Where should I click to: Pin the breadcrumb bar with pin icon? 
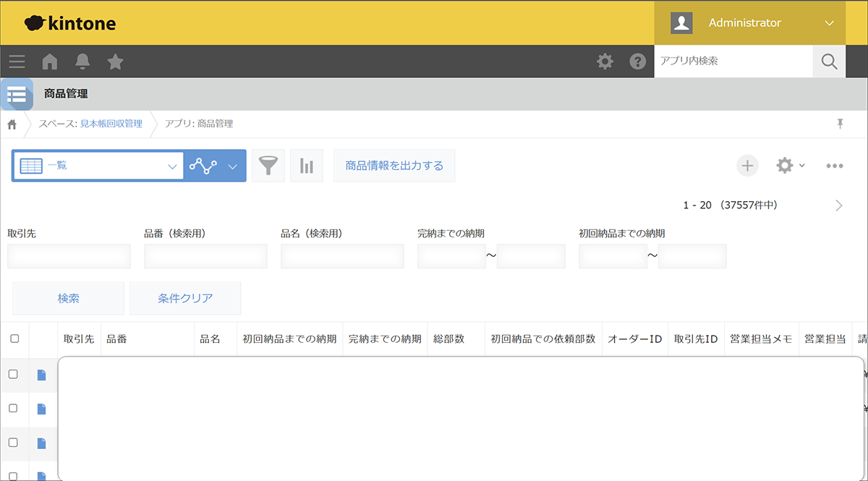(840, 124)
